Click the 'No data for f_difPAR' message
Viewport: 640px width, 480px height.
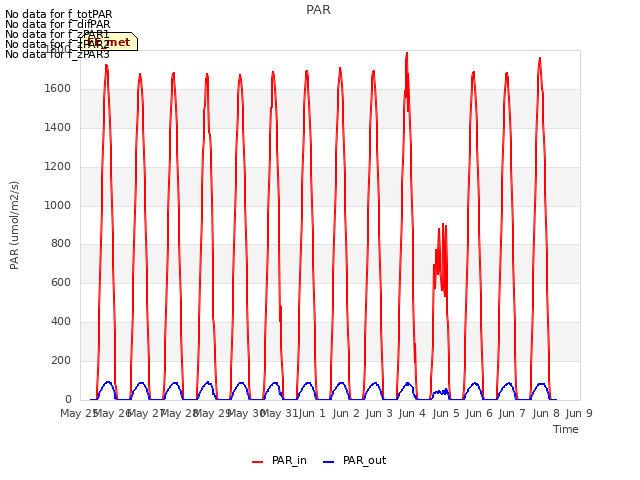pos(58,24)
